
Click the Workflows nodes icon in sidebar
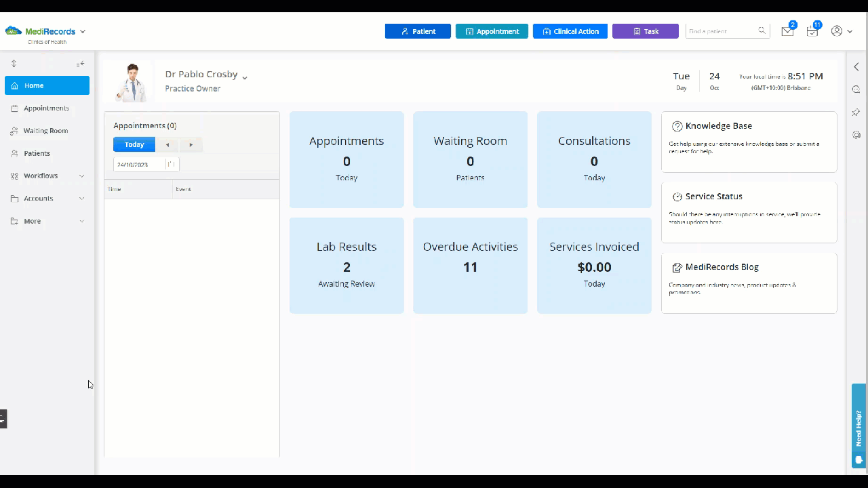pyautogui.click(x=15, y=176)
